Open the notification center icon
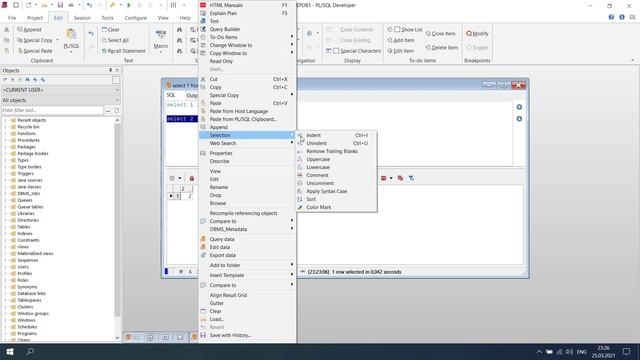Screen dimensions: 640x360 (626, 351)
